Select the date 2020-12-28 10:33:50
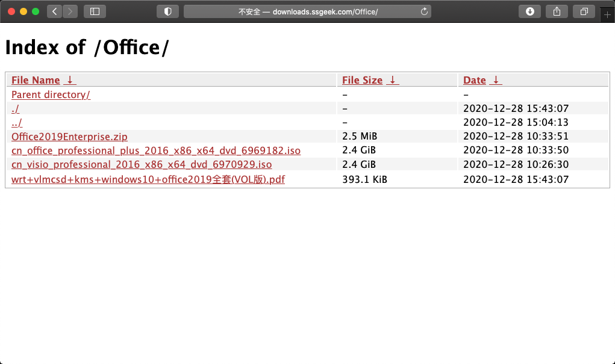 [516, 150]
